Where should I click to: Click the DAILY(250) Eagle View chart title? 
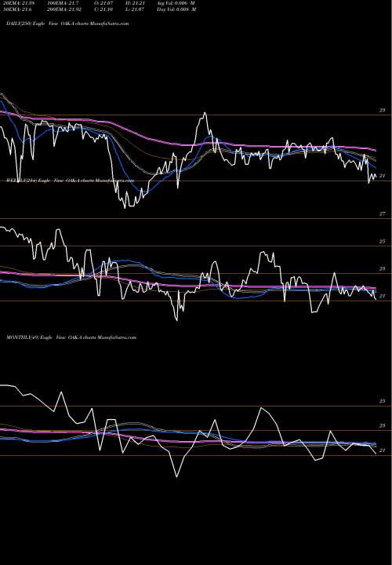tap(67, 24)
